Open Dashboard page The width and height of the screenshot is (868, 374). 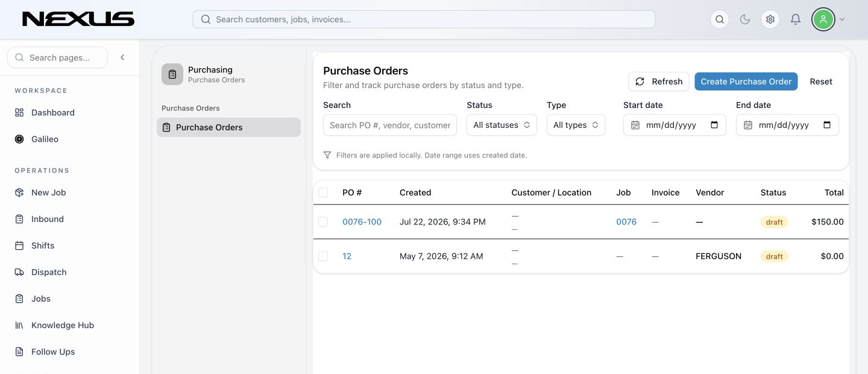pyautogui.click(x=53, y=113)
